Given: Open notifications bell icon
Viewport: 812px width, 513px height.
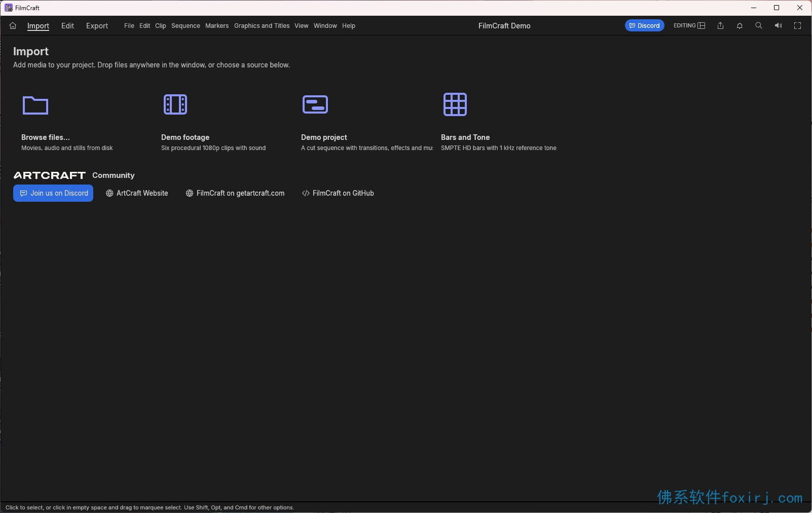Looking at the screenshot, I should click(740, 25).
